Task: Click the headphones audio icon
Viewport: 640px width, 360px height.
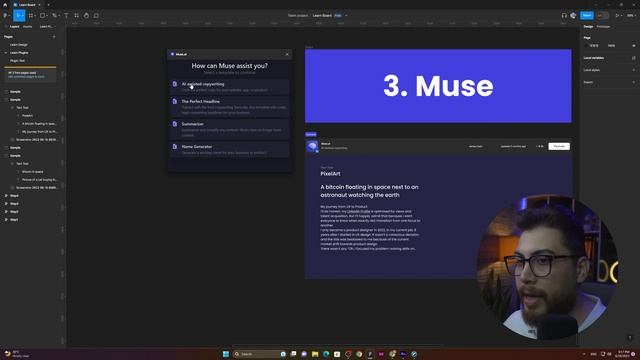Action: tap(564, 16)
